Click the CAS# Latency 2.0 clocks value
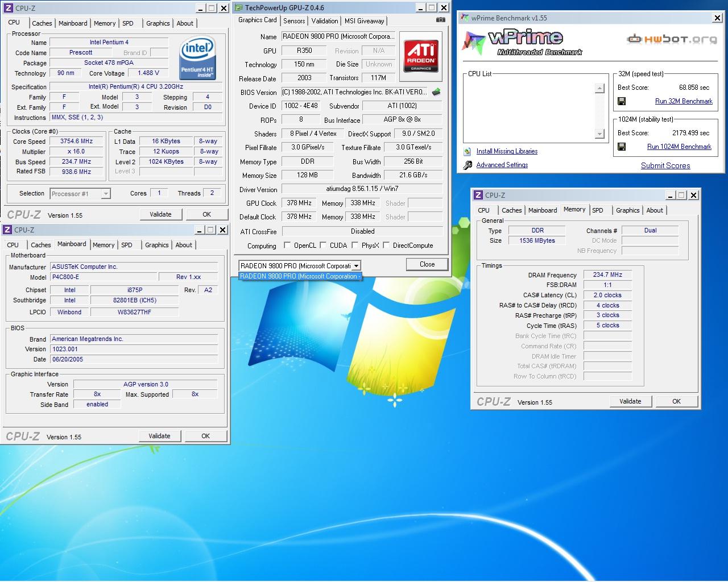Image resolution: width=728 pixels, height=582 pixels. (x=607, y=295)
